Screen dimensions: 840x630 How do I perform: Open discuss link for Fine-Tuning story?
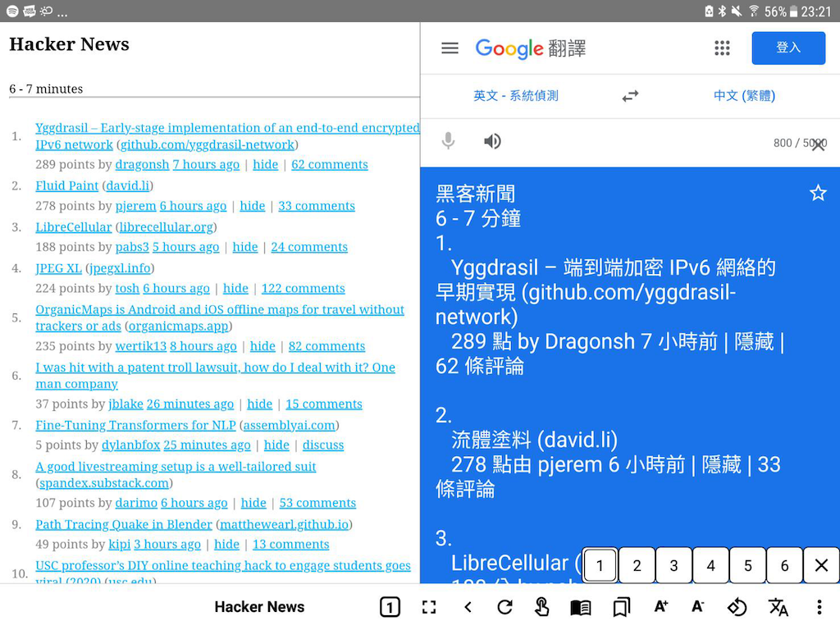coord(323,445)
